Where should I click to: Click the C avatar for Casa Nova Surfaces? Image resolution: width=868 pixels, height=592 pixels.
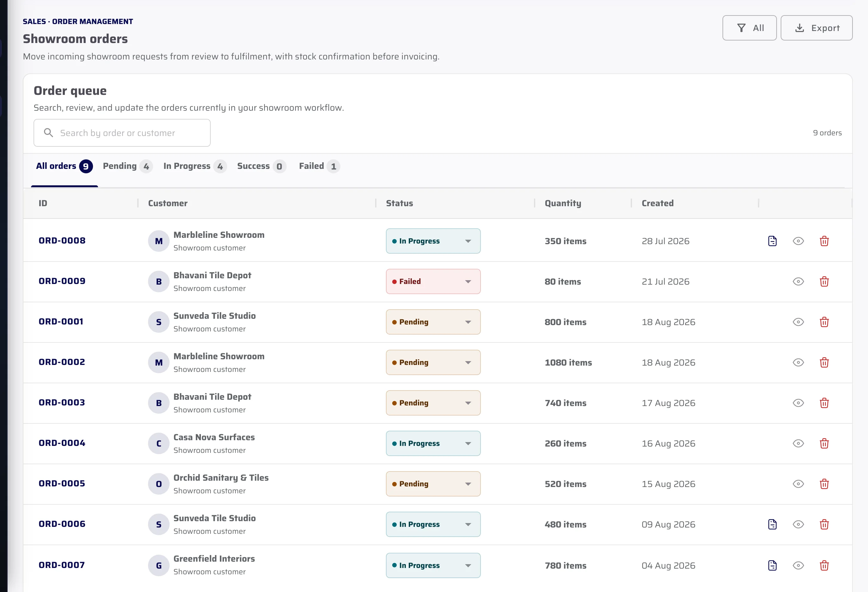(159, 443)
